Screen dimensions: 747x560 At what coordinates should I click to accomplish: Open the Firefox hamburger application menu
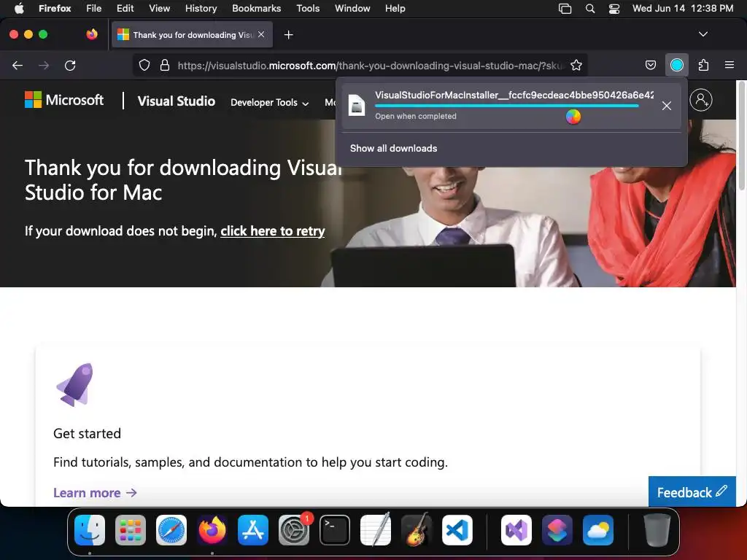(x=729, y=65)
